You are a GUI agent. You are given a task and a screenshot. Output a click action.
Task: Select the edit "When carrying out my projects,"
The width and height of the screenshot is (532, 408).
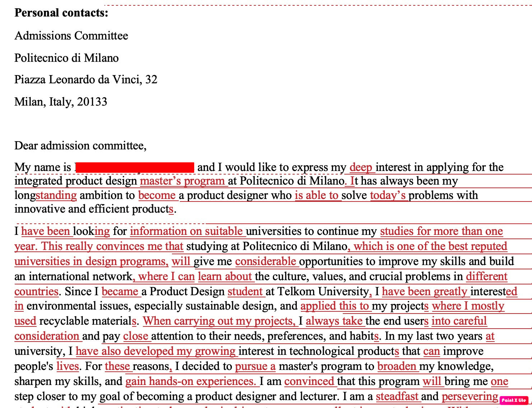pyautogui.click(x=219, y=321)
